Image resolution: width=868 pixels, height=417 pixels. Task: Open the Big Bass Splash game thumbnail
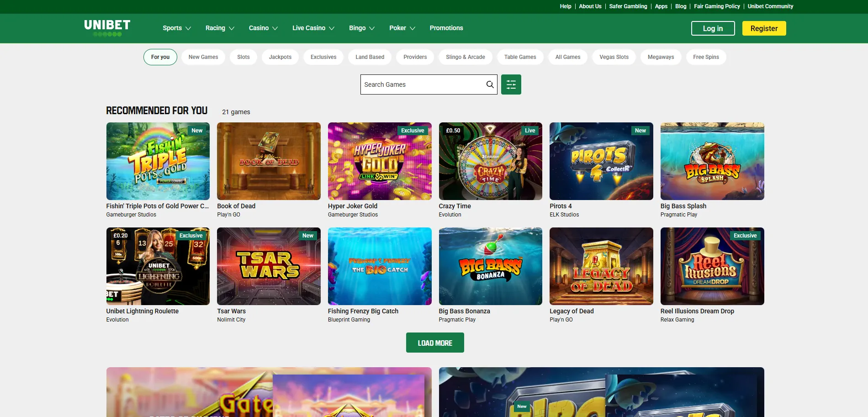pyautogui.click(x=712, y=161)
